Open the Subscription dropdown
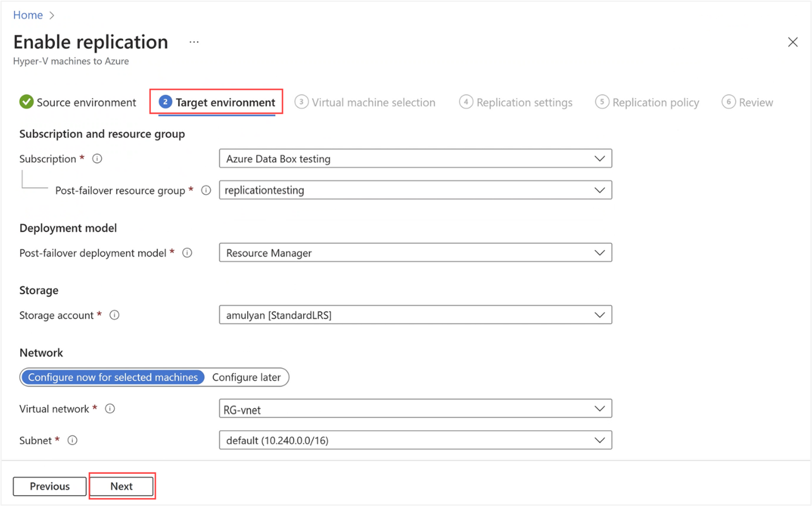This screenshot has height=506, width=812. (416, 159)
